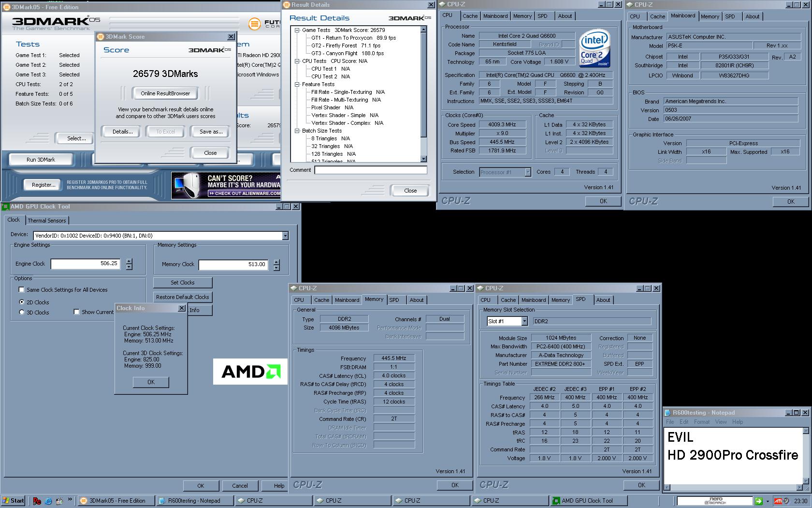Adjust Memory Clock stepper arrows

coord(276,265)
